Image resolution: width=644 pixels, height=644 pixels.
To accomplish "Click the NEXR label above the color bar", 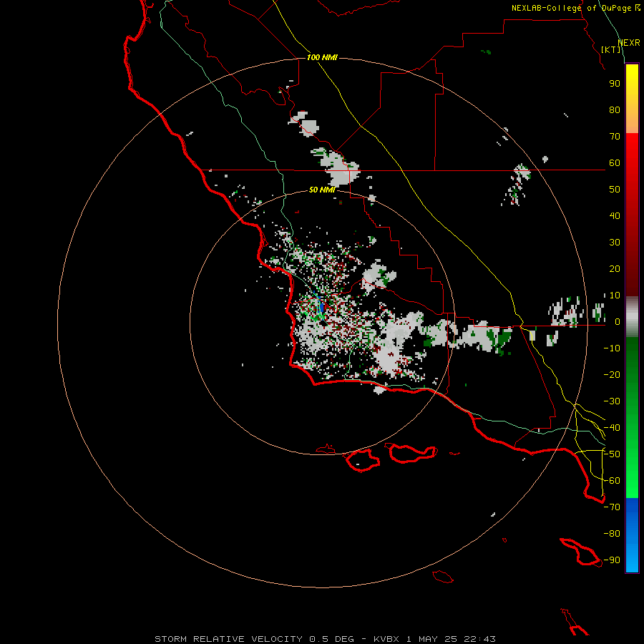I will point(629,43).
